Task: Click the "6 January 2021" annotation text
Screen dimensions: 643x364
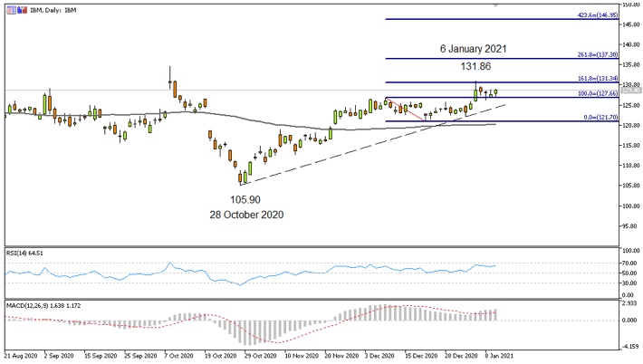Action: click(x=474, y=49)
